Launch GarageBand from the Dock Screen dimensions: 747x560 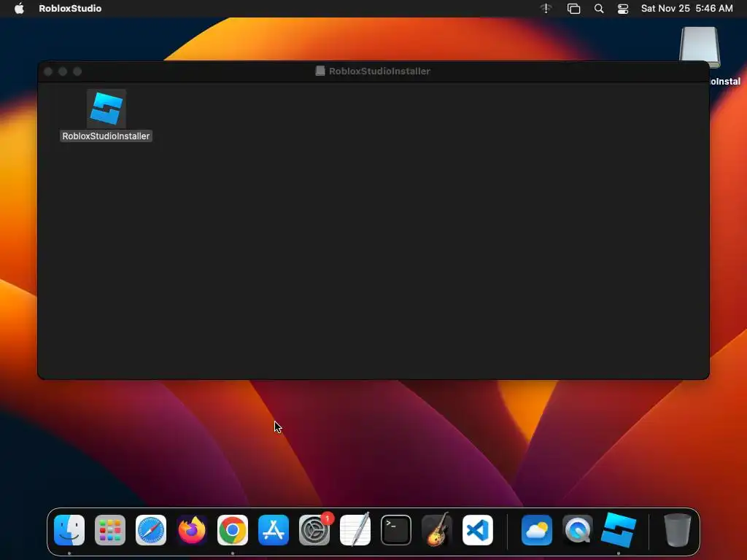tap(437, 529)
